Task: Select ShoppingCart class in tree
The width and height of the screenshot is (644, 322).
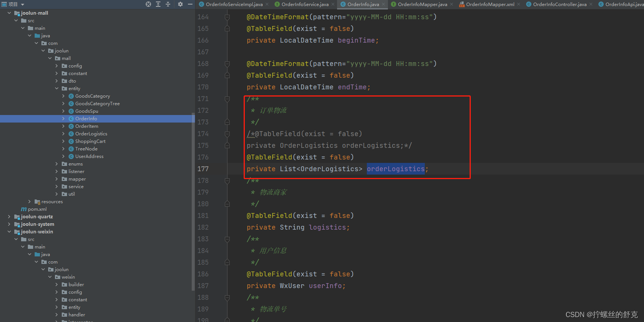Action: coord(90,141)
